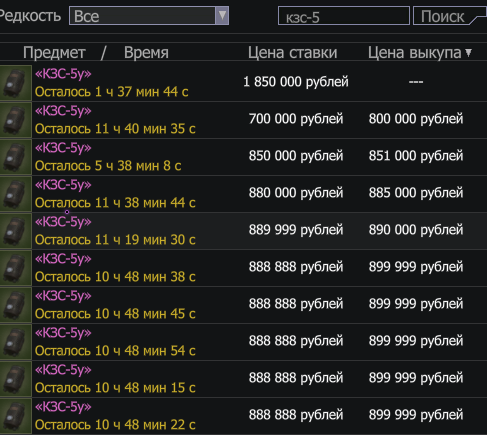Image resolution: width=487 pixels, height=435 pixels.
Task: Toggle sort arrow next to Цена выкупа
Action: pyautogui.click(x=468, y=52)
